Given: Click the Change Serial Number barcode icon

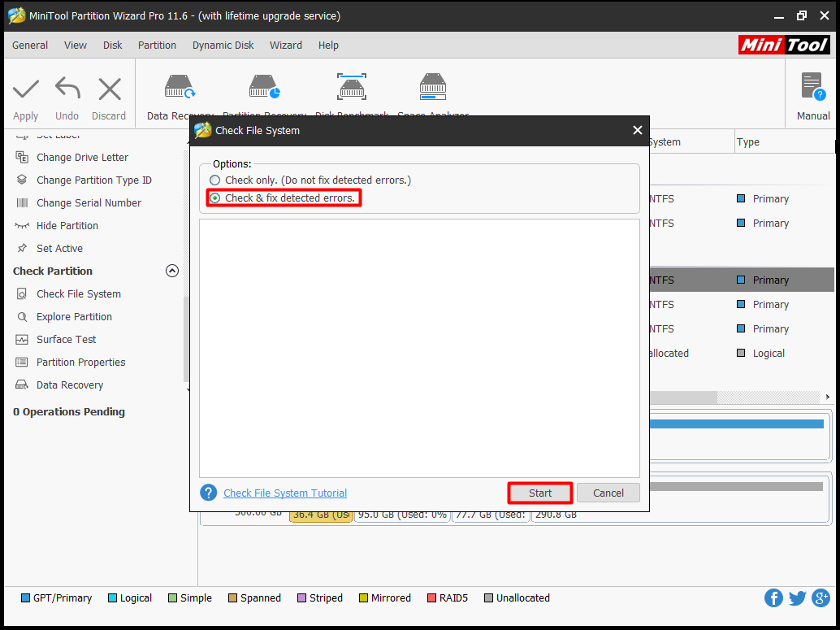Looking at the screenshot, I should coord(22,202).
